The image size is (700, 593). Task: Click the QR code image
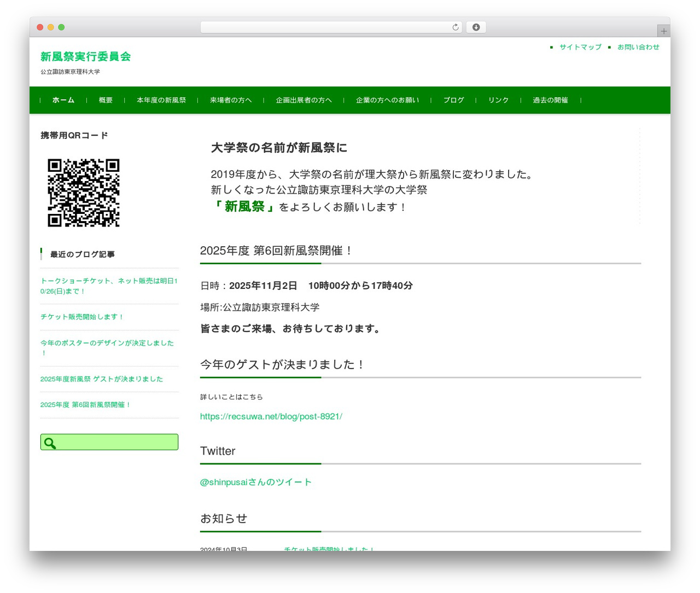tap(84, 193)
